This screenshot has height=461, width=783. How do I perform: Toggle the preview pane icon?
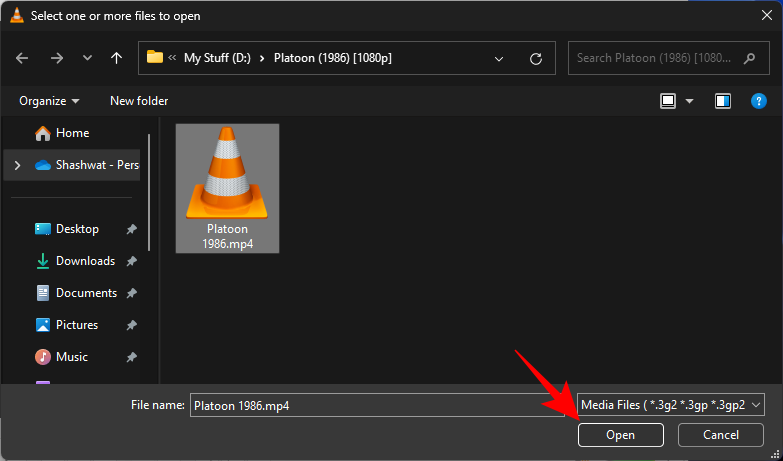(723, 101)
